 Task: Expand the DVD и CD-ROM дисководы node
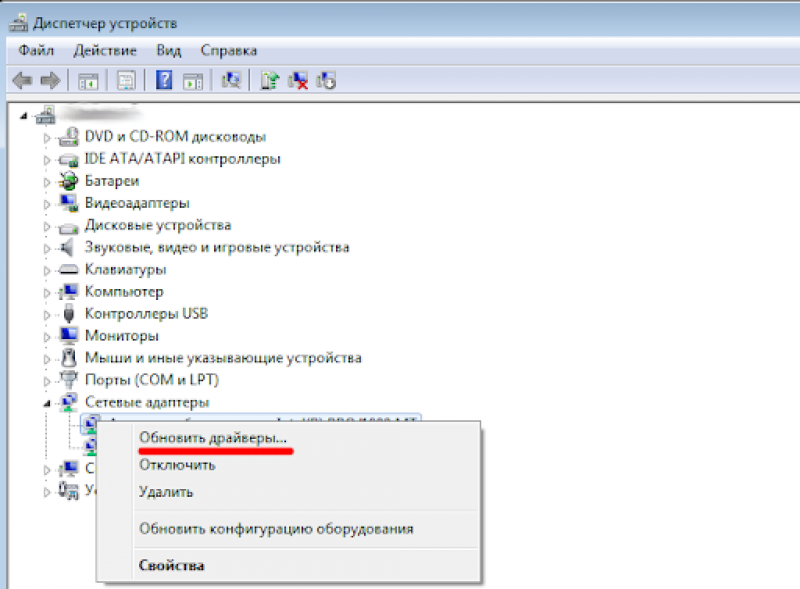click(47, 138)
